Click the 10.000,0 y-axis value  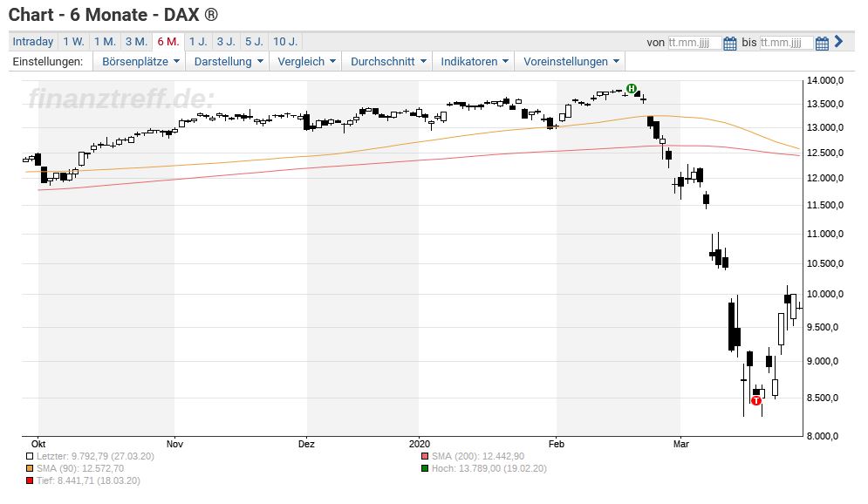tap(825, 295)
